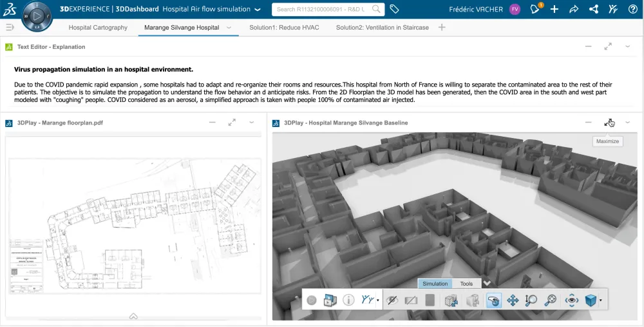This screenshot has width=644, height=327.
Task: Open the Help question mark icon
Action: [x=633, y=9]
